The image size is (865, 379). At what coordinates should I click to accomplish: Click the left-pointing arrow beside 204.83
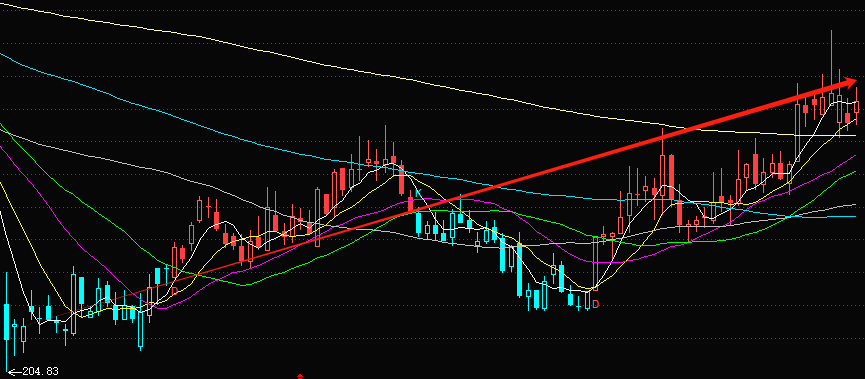14,372
